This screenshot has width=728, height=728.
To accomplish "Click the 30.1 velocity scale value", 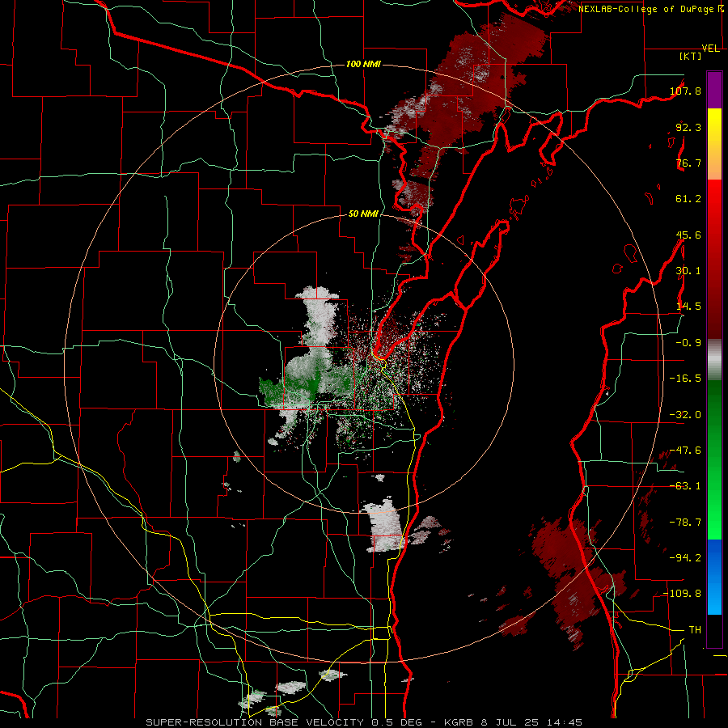I will 688,271.
